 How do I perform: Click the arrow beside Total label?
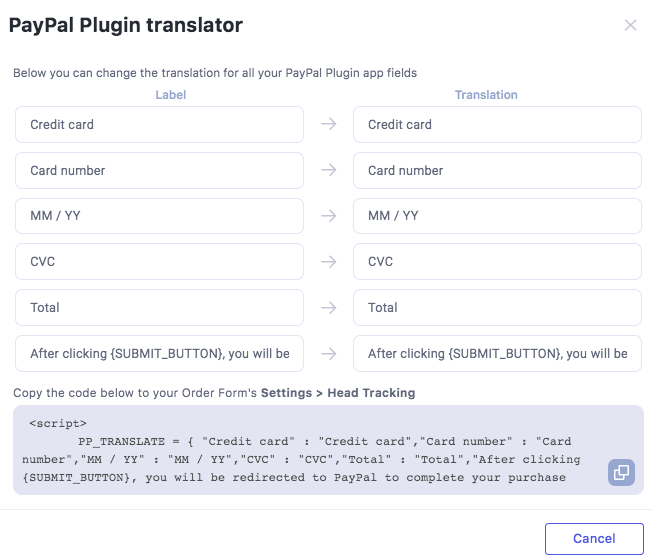pyautogui.click(x=328, y=308)
